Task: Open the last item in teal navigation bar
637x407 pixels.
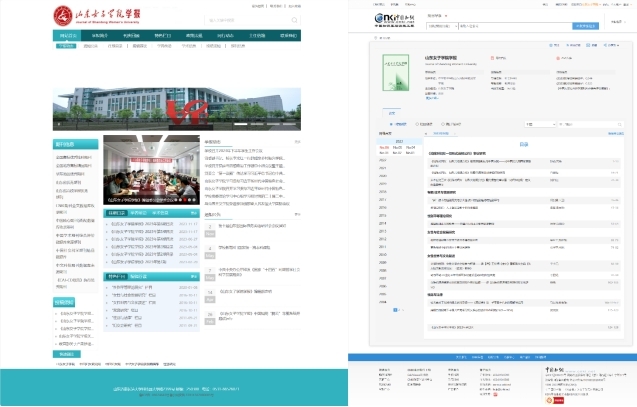Action: pos(289,36)
